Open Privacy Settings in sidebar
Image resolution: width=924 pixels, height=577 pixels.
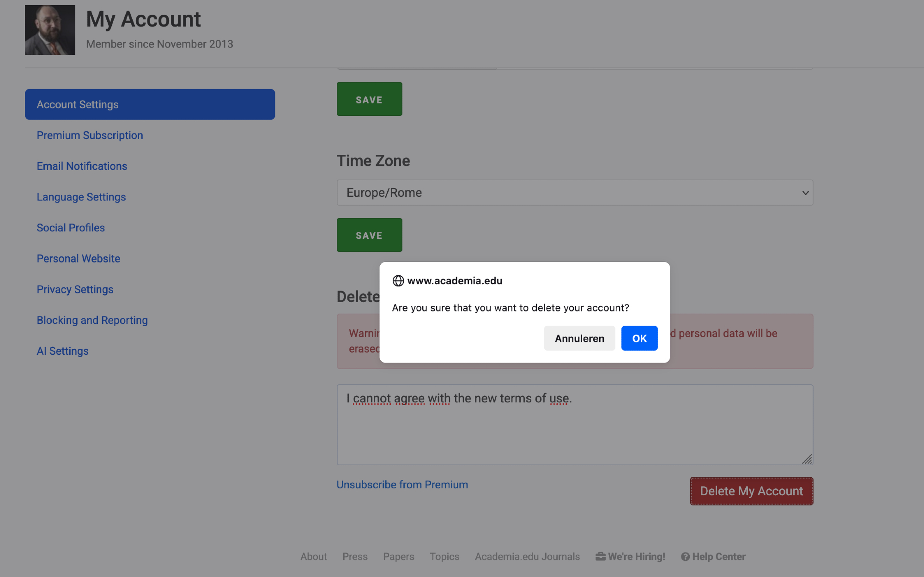pyautogui.click(x=75, y=289)
